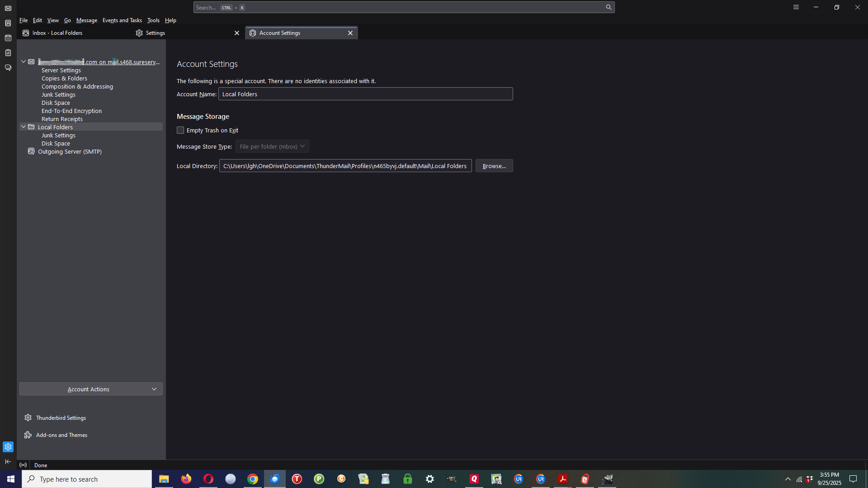Click the global search magnifier icon
Image resolution: width=868 pixels, height=488 pixels.
coord(609,7)
